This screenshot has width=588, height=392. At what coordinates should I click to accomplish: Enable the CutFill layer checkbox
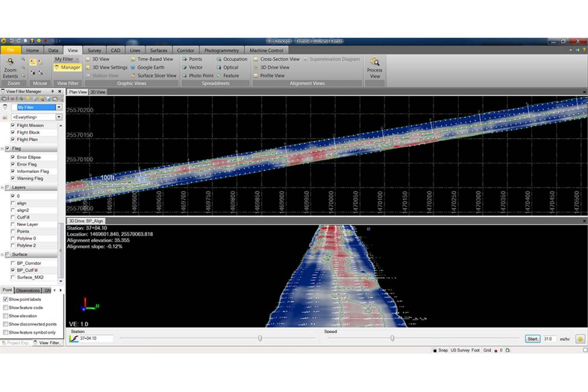[12, 217]
